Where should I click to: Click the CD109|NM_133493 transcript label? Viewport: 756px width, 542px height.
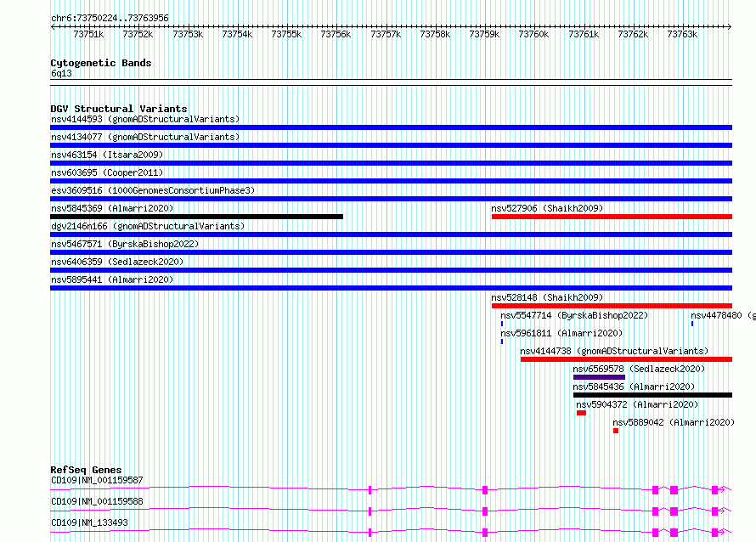(90, 522)
